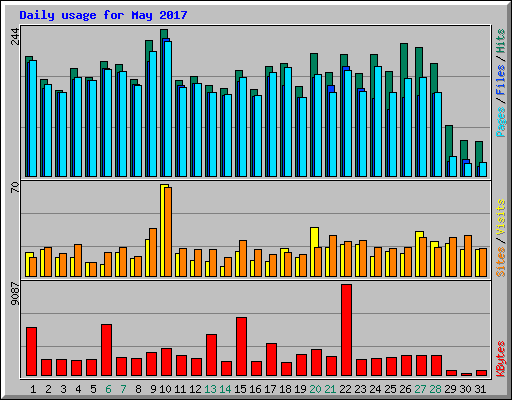Click the cyan pages bar for day 9
Screen dimensions: 512x400
(x=153, y=114)
